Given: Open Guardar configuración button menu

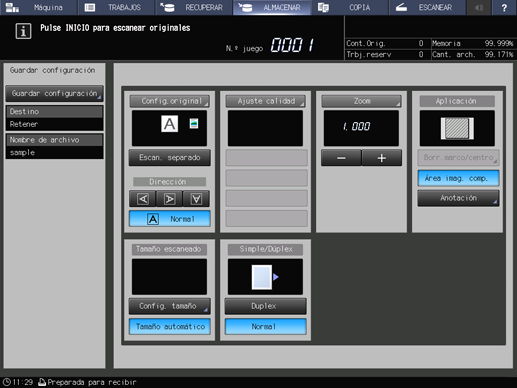Looking at the screenshot, I should pos(54,93).
